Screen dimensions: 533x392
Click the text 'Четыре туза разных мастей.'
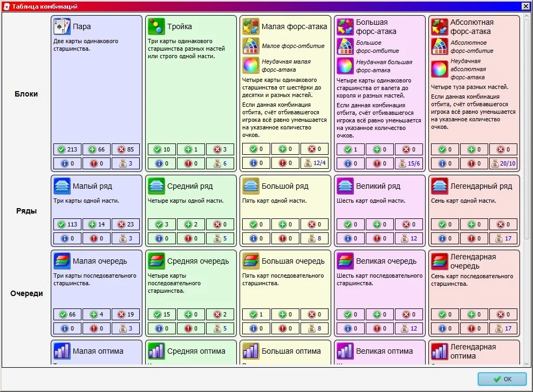pos(470,87)
